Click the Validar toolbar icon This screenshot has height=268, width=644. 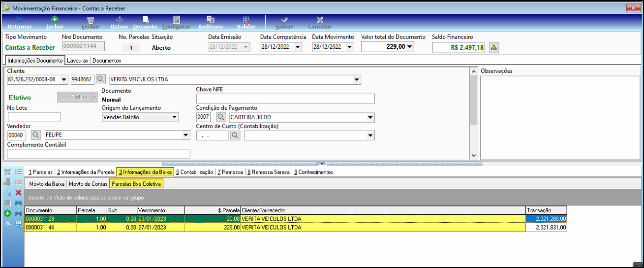(x=246, y=20)
